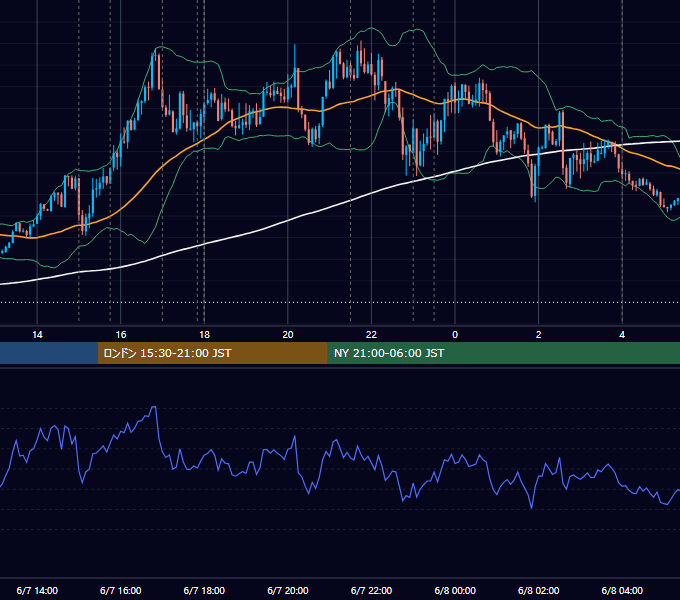The width and height of the screenshot is (680, 600).
Task: Click the 20 hour label on the price chart axis
Action: [288, 335]
